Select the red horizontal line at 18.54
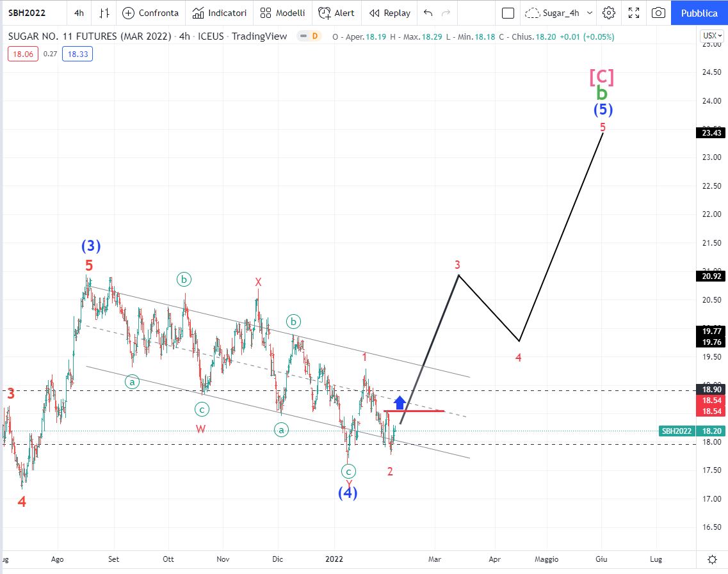This screenshot has height=574, width=728. tap(414, 411)
